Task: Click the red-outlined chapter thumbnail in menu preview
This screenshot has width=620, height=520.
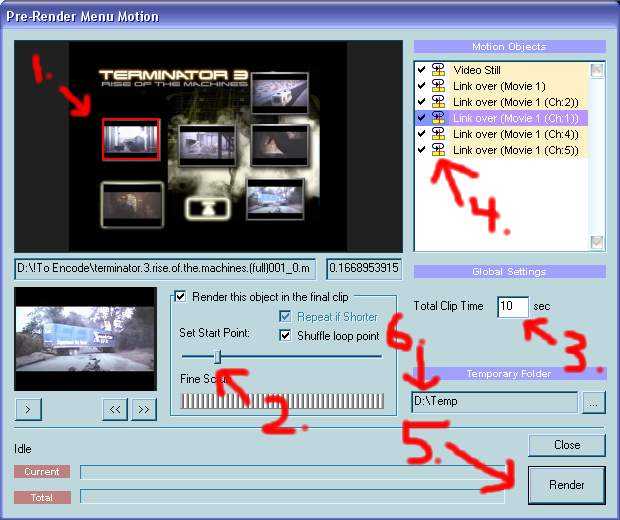Action: click(x=131, y=139)
